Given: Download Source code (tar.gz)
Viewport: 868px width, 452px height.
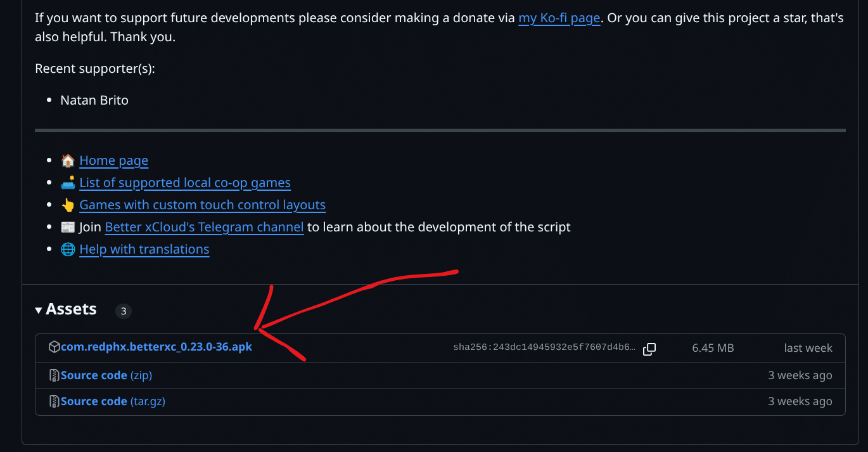Looking at the screenshot, I should tap(113, 401).
